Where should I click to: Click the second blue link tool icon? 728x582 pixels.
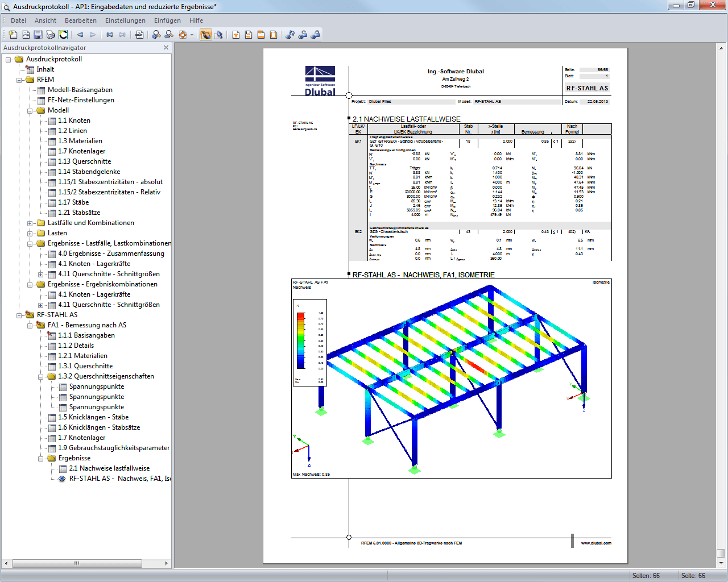(x=303, y=35)
